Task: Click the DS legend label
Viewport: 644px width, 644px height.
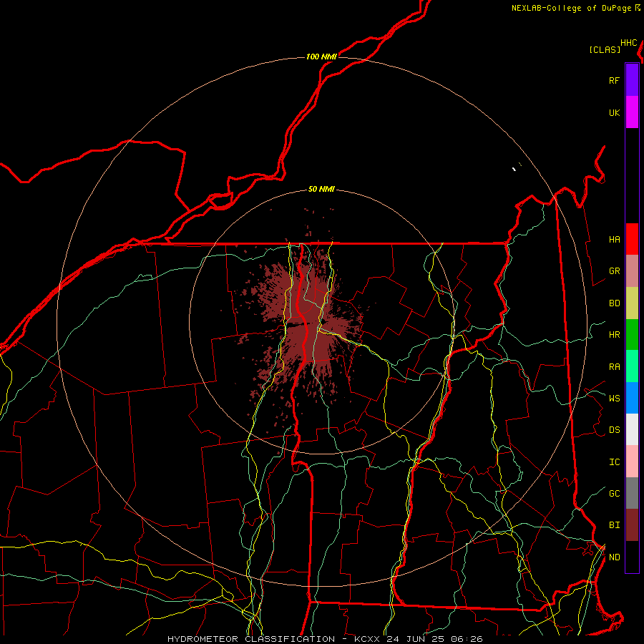Action: pyautogui.click(x=614, y=430)
